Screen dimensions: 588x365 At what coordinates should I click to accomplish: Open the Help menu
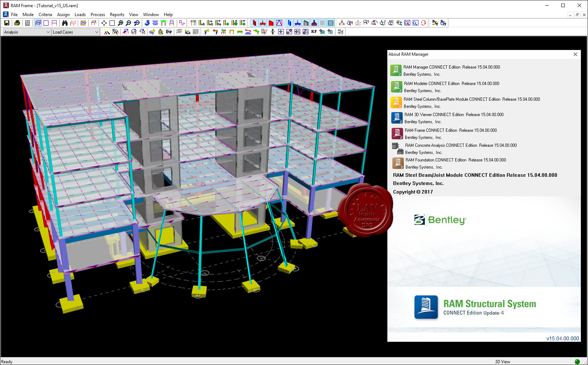[x=168, y=15]
